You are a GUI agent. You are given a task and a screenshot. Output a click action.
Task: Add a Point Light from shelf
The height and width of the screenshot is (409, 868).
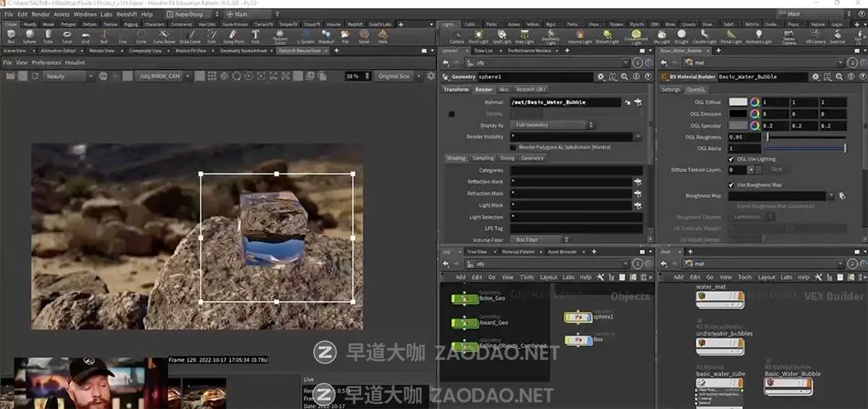tap(479, 36)
